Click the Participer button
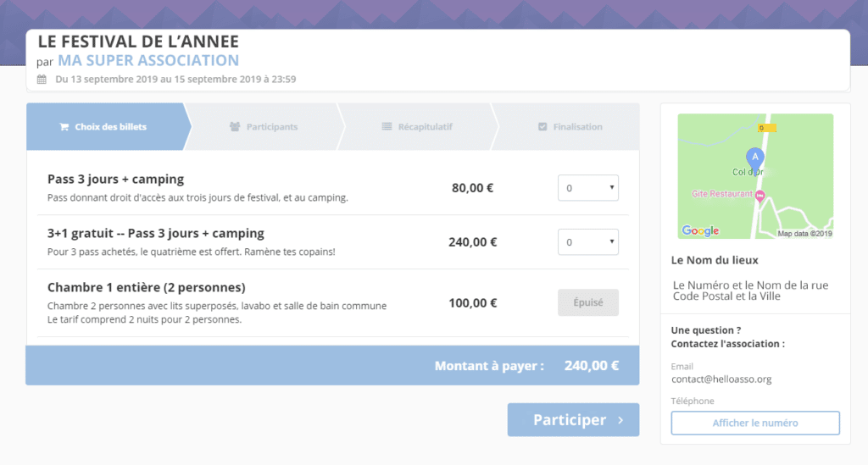Image resolution: width=868 pixels, height=465 pixels. 573,419
